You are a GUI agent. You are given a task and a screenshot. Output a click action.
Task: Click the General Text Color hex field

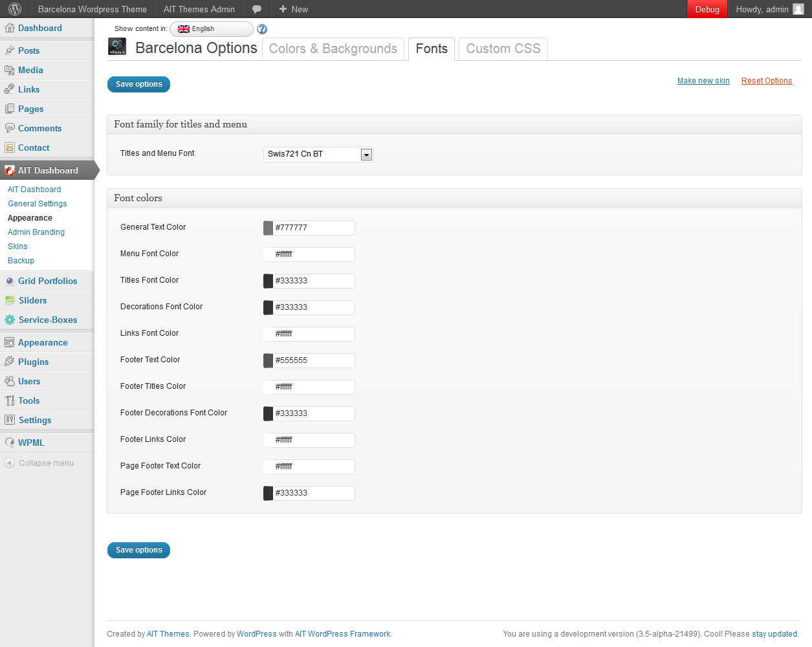pos(314,228)
